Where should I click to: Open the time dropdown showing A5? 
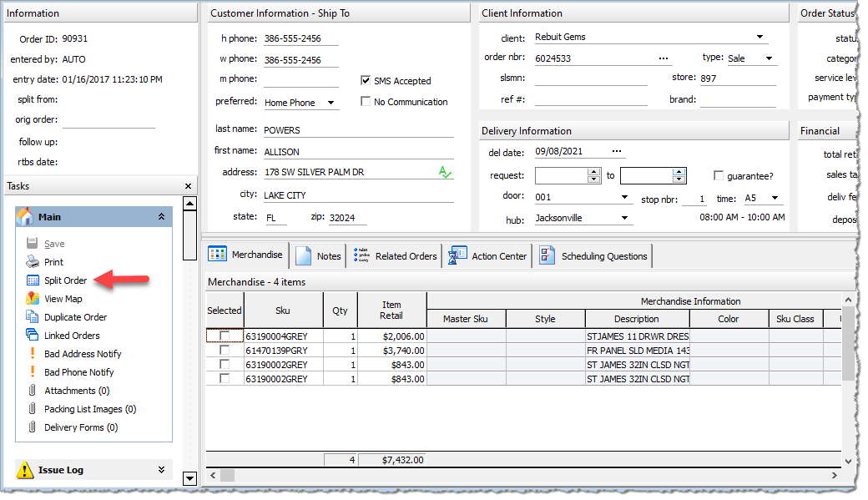click(775, 198)
